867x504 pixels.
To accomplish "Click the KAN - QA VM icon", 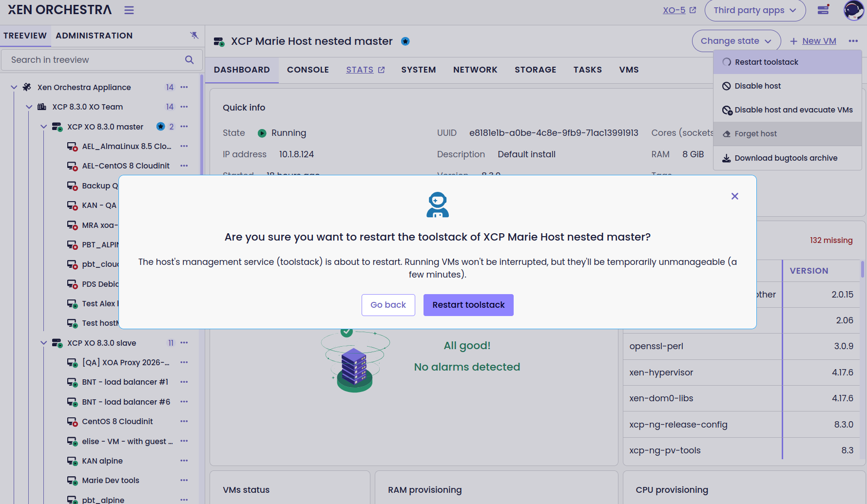I will pos(72,205).
